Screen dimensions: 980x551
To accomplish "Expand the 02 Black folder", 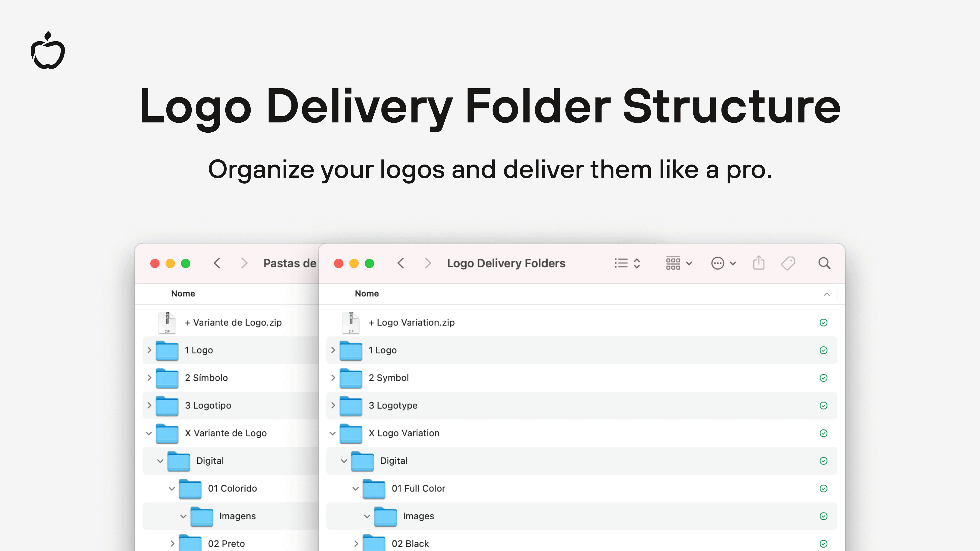I will [x=356, y=543].
